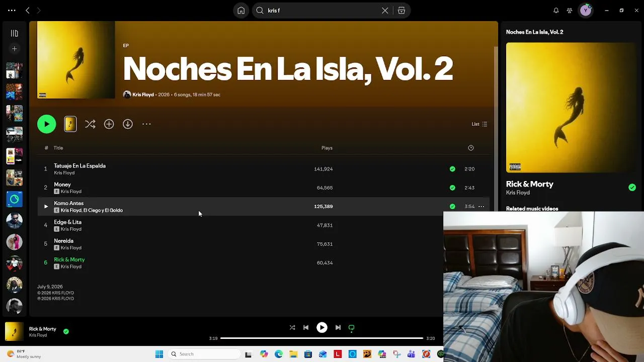Go to Spotify Home
Screen dimensions: 644x362
click(241, 11)
